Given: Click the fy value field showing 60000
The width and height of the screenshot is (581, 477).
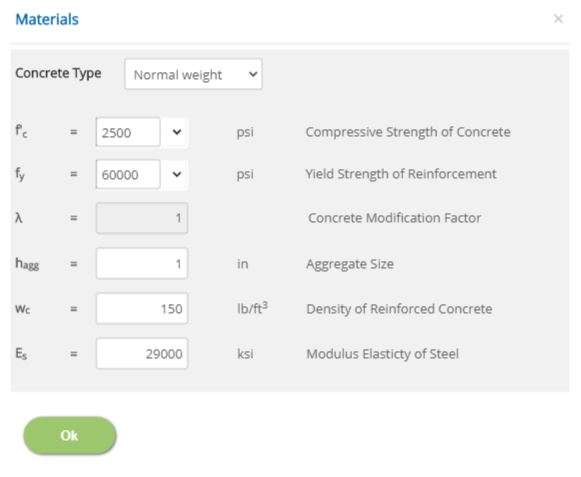Looking at the screenshot, I should tap(128, 174).
